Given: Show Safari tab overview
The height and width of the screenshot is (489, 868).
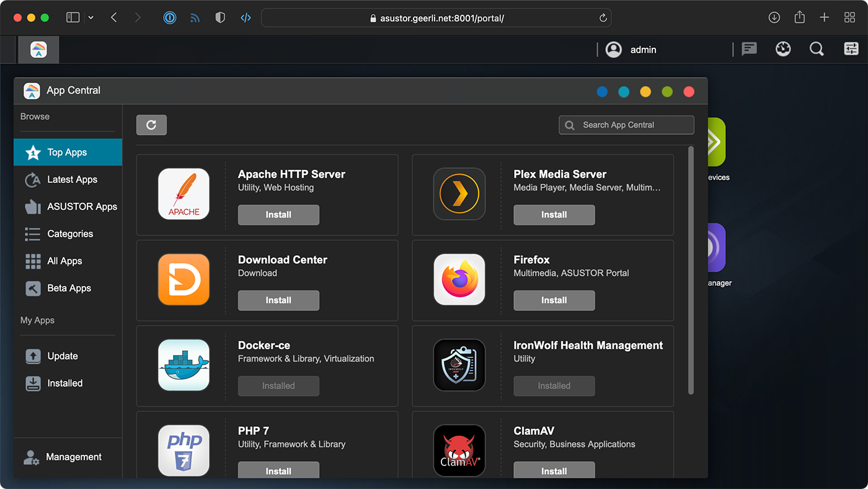Looking at the screenshot, I should (x=850, y=18).
